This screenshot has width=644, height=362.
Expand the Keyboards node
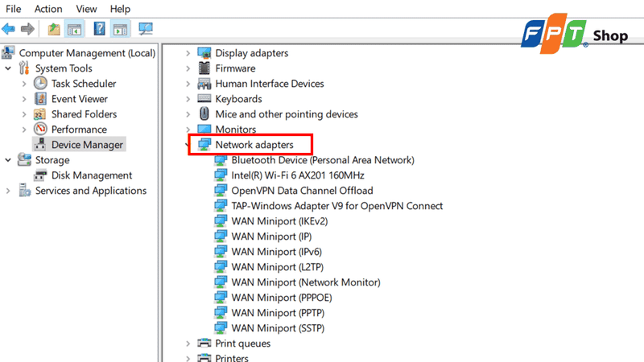click(188, 99)
